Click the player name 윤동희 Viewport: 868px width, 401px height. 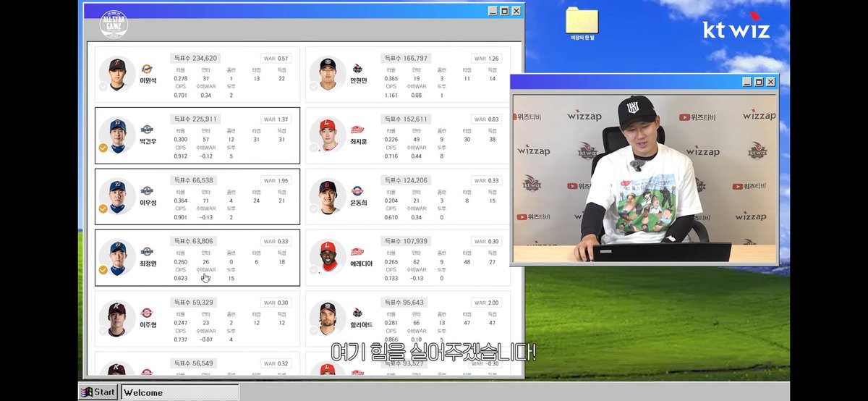tap(359, 203)
